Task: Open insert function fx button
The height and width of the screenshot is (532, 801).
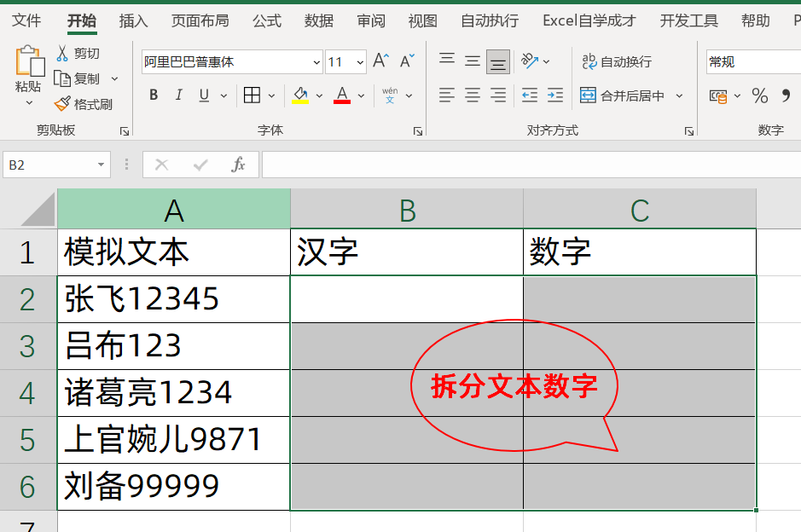Action: pyautogui.click(x=238, y=165)
